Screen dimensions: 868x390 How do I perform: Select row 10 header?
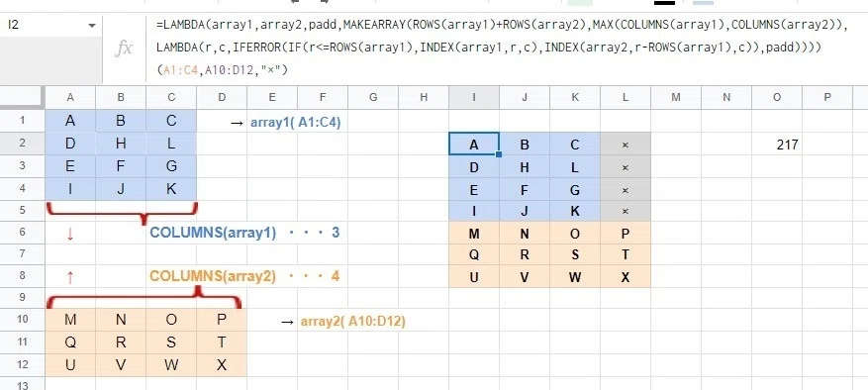(x=22, y=320)
